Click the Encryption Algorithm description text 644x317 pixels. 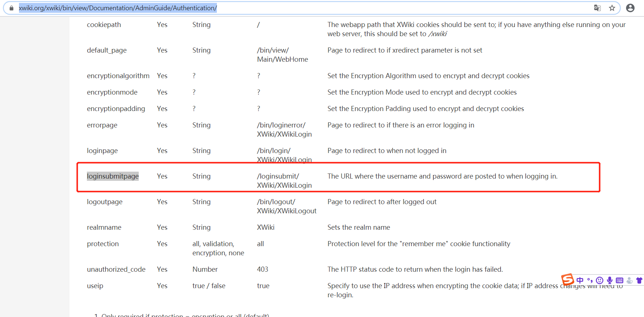click(x=428, y=76)
